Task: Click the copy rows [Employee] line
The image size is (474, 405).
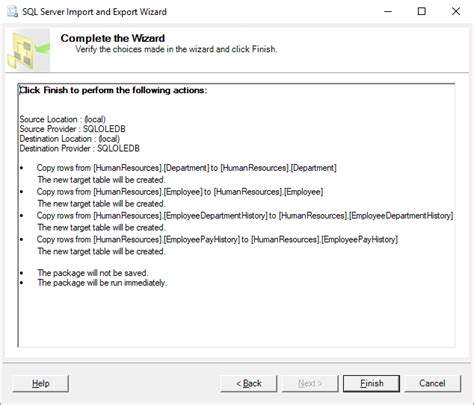Action: (180, 192)
